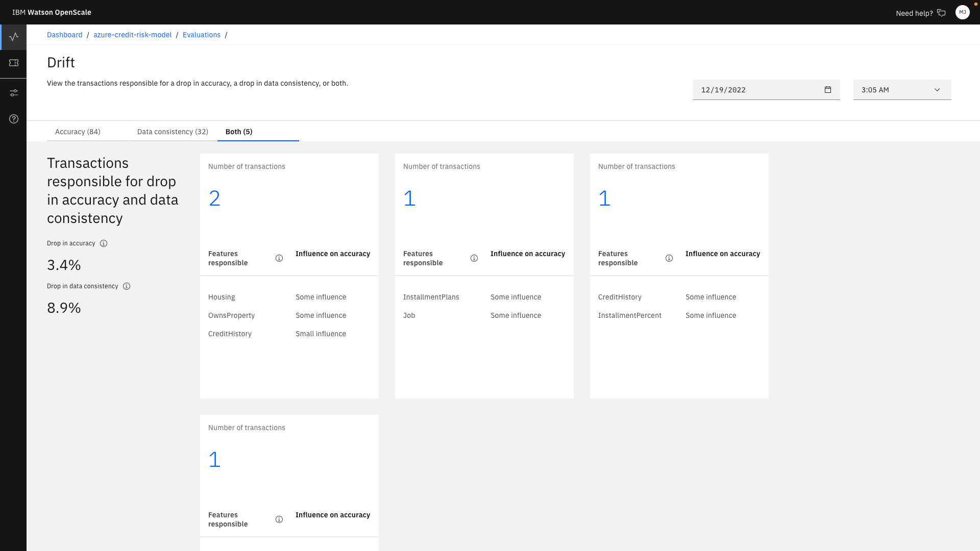Viewport: 980px width, 551px height.
Task: Expand the 3:05 AM time dropdown
Action: click(902, 90)
